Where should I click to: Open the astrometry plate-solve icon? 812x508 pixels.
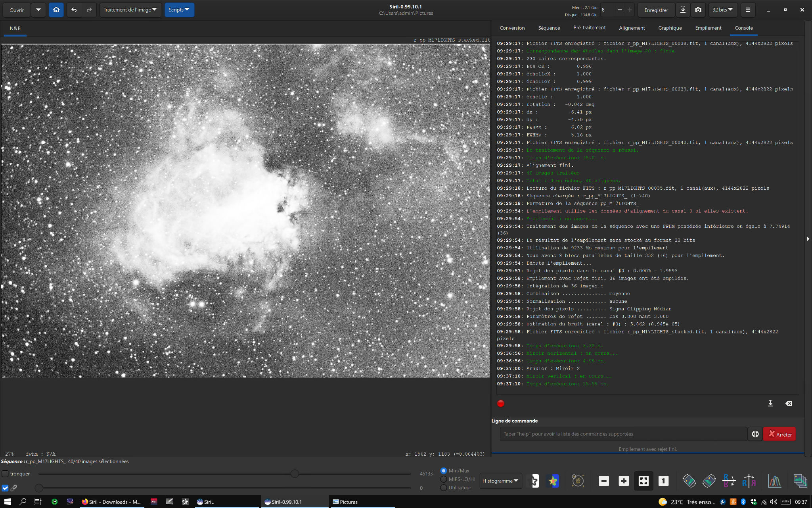(578, 481)
